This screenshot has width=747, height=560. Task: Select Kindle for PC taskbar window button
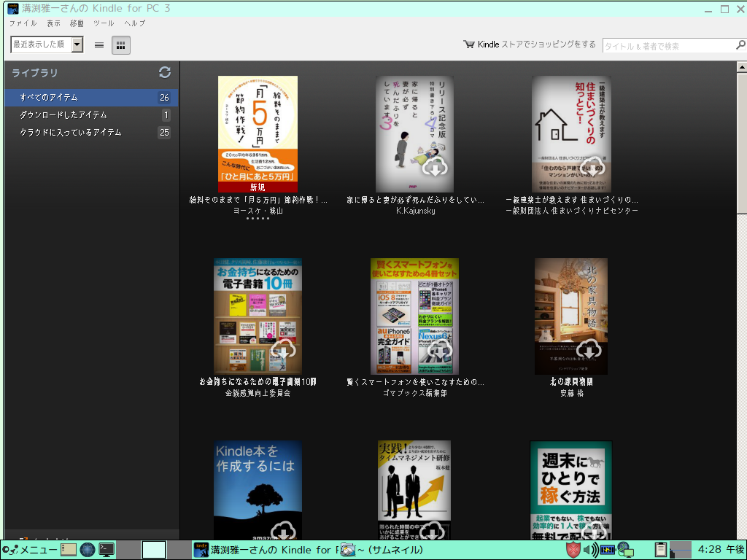click(x=265, y=550)
